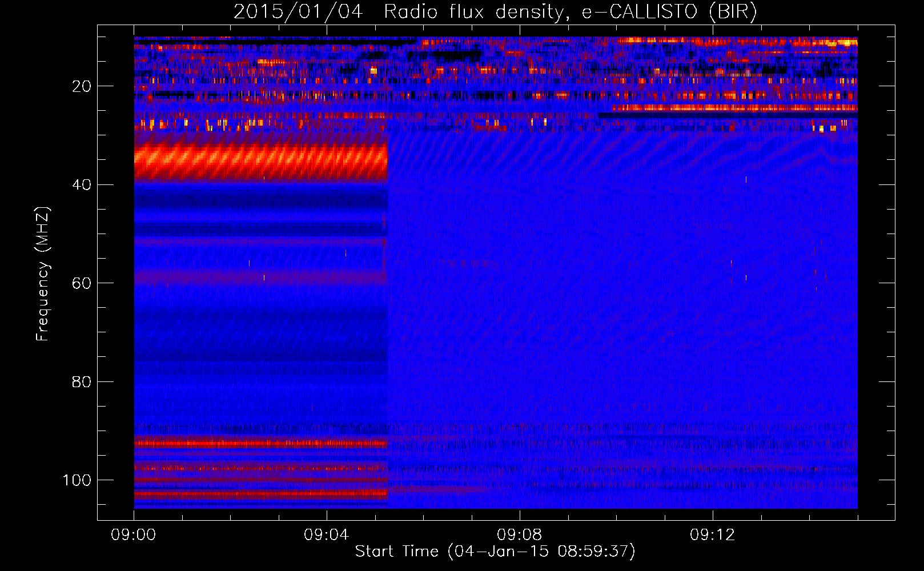Click the red interference band near 92 MHz
Viewport: 924px width, 571px height.
coord(261,443)
